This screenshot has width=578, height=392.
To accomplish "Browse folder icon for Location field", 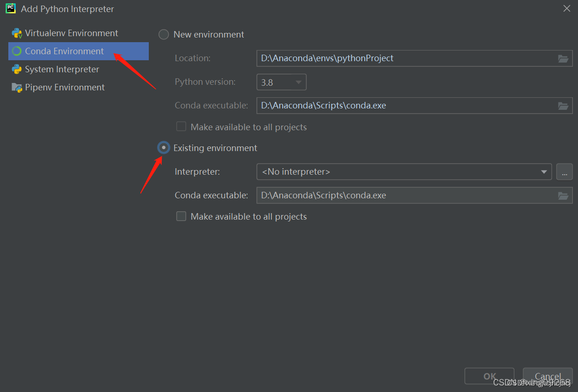I will click(x=563, y=58).
